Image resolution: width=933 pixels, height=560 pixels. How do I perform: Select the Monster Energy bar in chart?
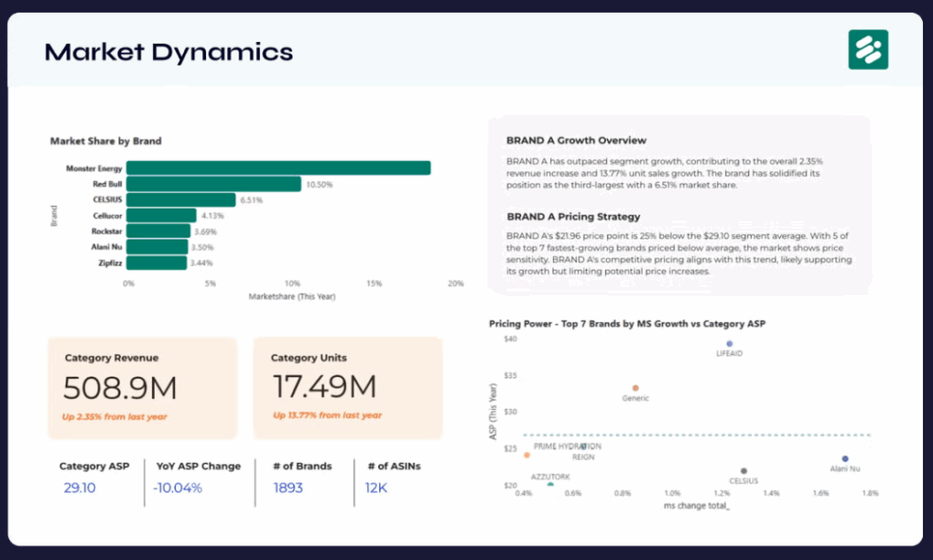[x=278, y=168]
